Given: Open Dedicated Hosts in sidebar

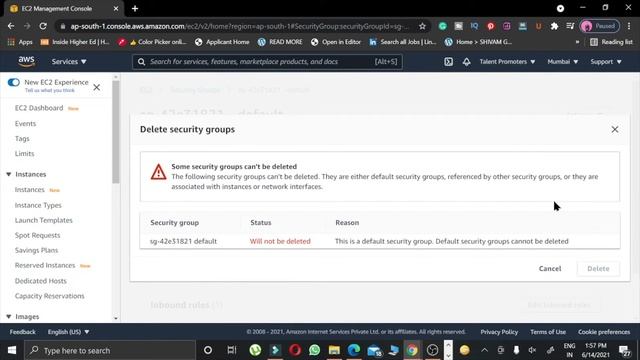Looking at the screenshot, I should click(x=40, y=281).
